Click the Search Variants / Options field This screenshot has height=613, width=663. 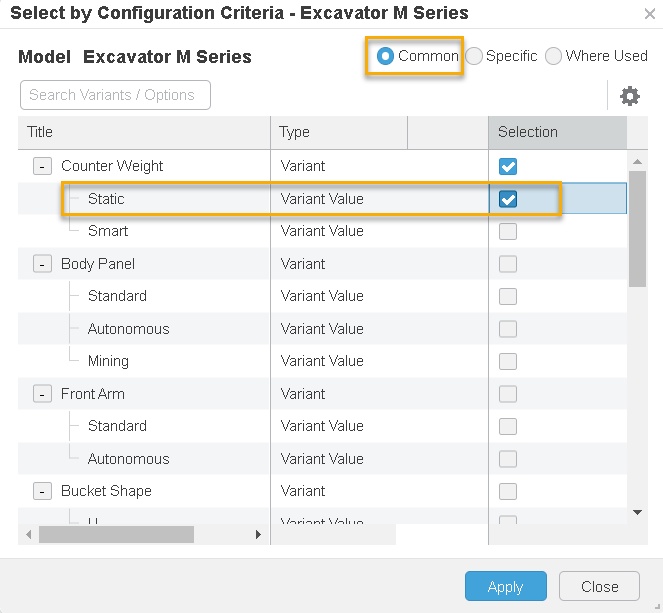point(115,95)
